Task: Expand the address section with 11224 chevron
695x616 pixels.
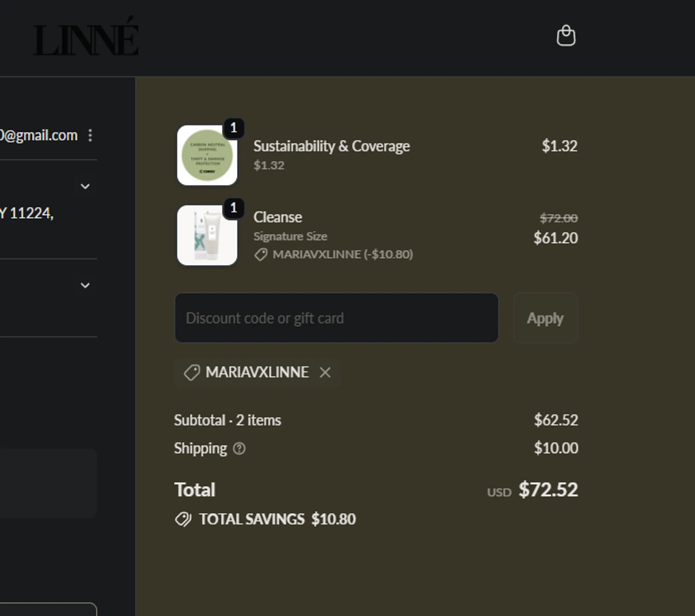Action: click(x=85, y=186)
